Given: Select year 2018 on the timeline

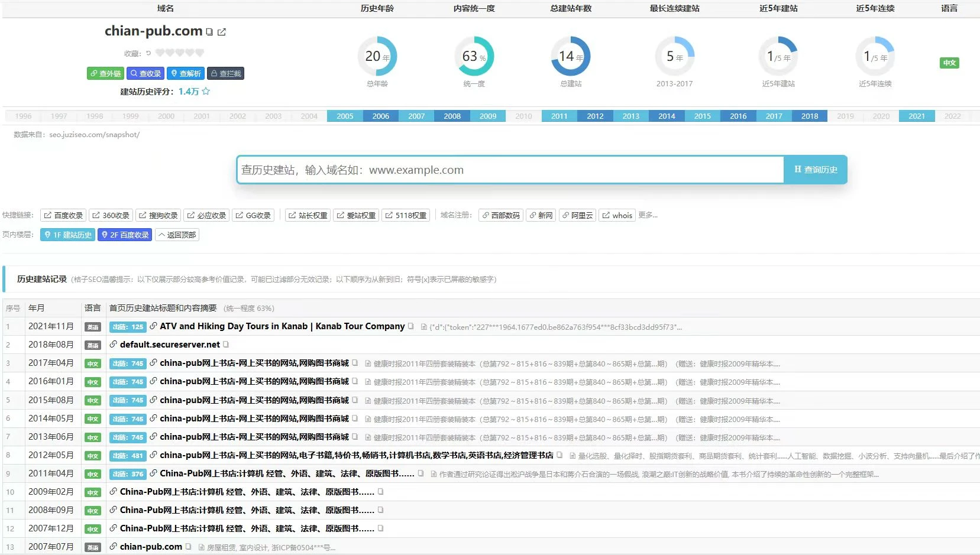Looking at the screenshot, I should [809, 116].
